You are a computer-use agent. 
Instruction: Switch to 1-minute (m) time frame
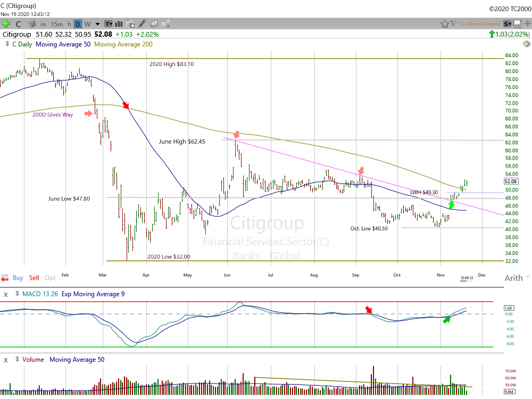[43, 24]
